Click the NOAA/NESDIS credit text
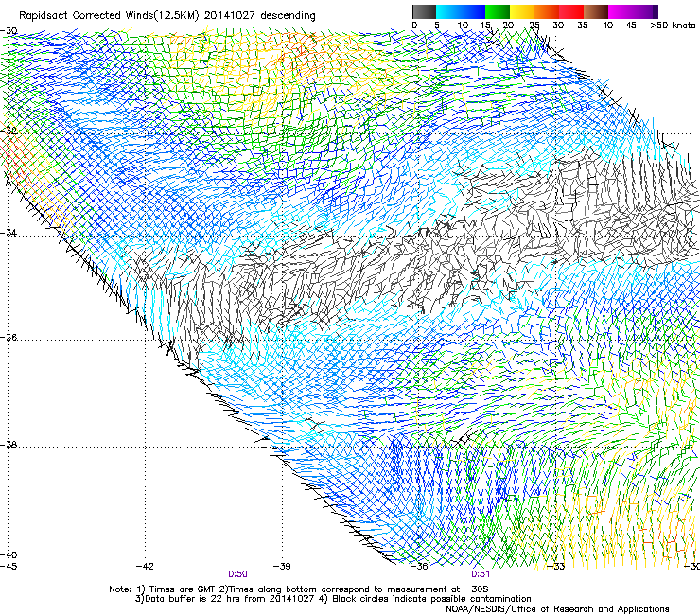 click(x=557, y=609)
